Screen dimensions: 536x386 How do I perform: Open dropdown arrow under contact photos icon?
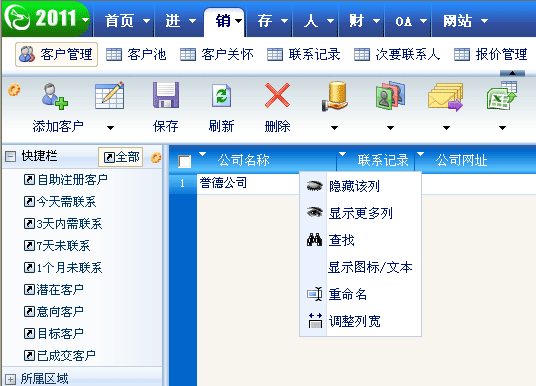(390, 128)
